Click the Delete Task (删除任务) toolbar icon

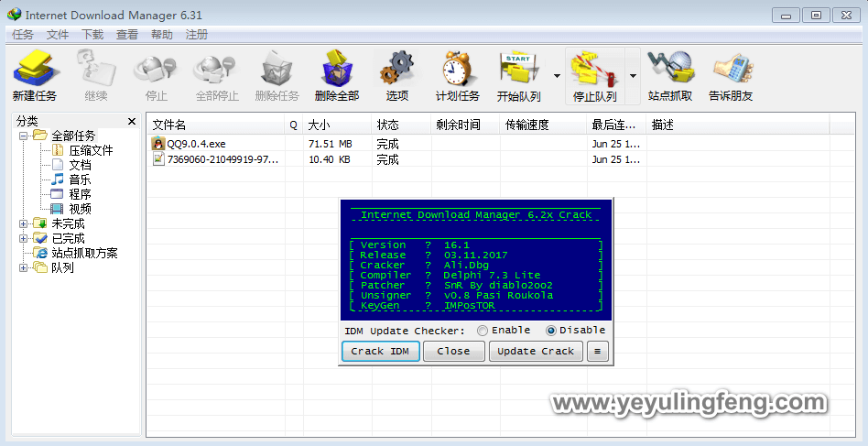pyautogui.click(x=277, y=69)
